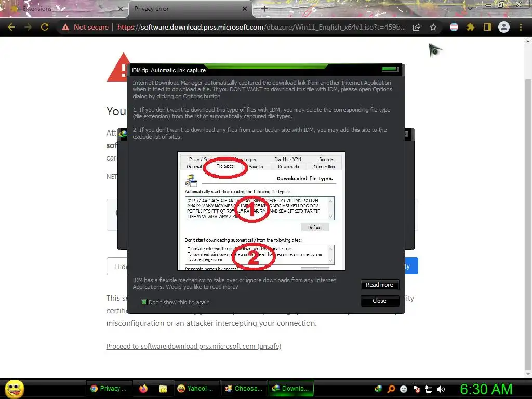Open the Extensions puzzle piece menu
This screenshot has width=532, height=399.
470,27
